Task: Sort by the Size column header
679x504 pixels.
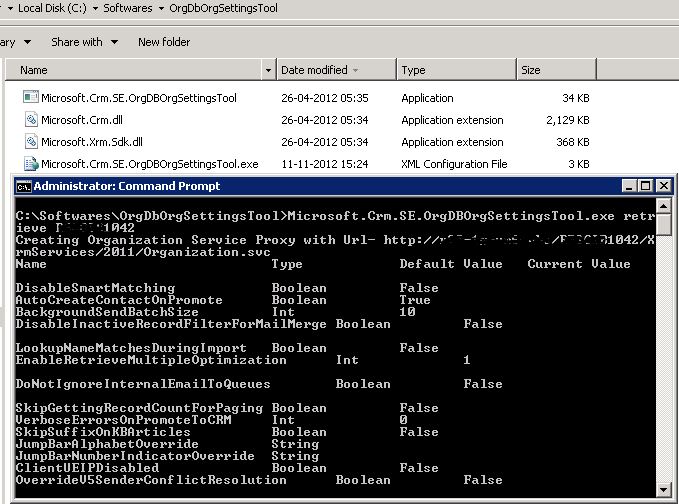Action: pos(530,70)
